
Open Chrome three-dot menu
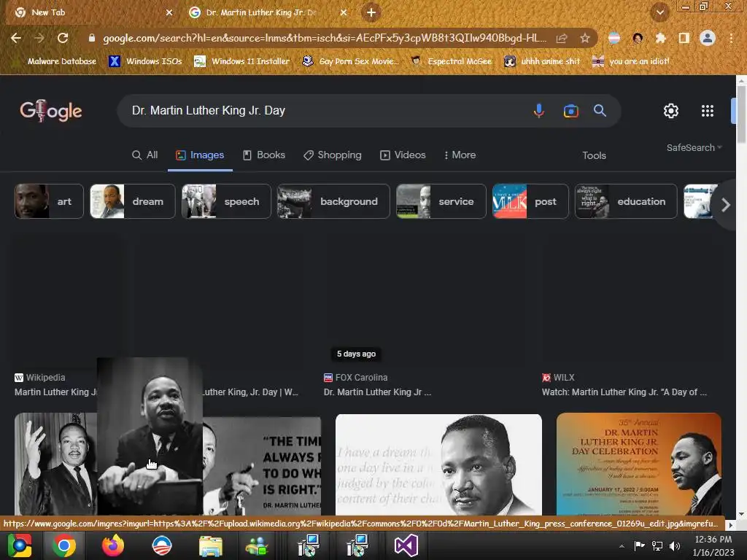pyautogui.click(x=731, y=38)
